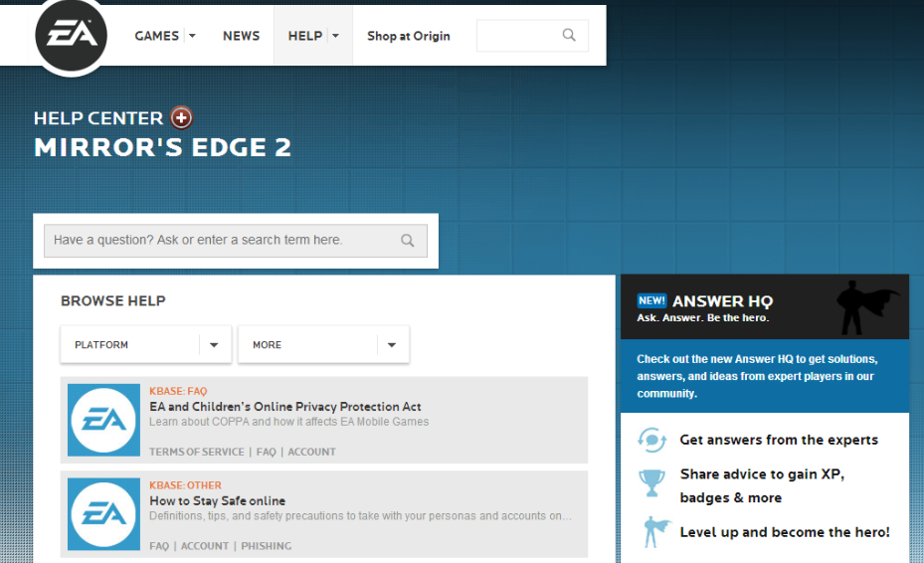The image size is (924, 563).
Task: Click the FAQ tag under Stay Safe online
Action: click(x=159, y=546)
